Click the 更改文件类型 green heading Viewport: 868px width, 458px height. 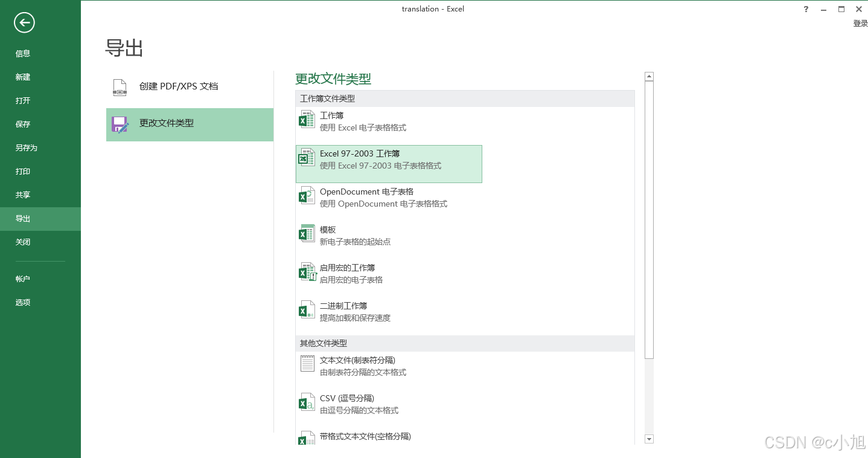[x=333, y=79]
